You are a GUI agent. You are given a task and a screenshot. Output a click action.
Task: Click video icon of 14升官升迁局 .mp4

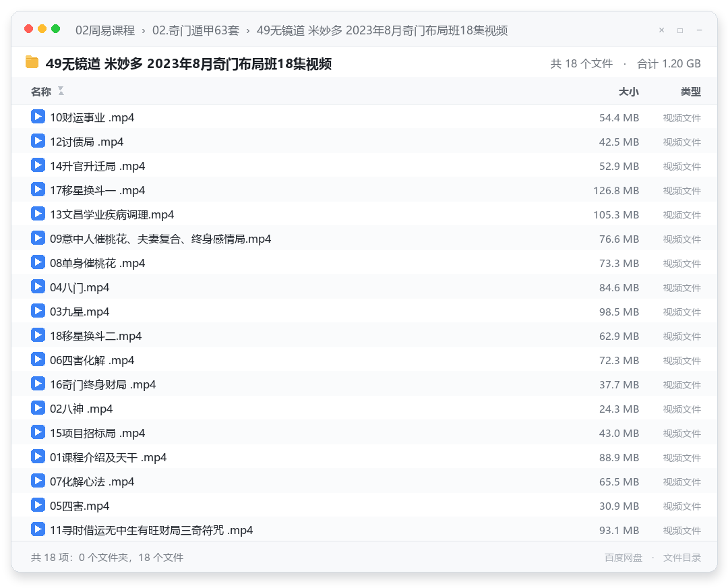[38, 165]
